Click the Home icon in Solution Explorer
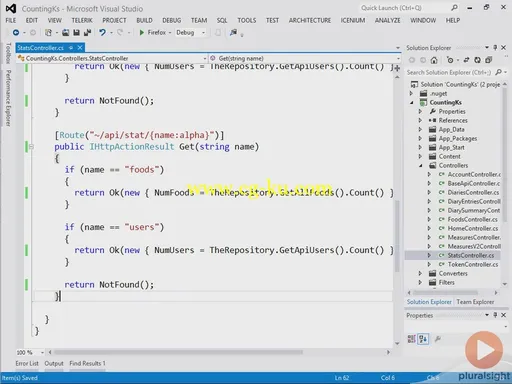Viewport: 512px width, 384px height. pos(434,60)
